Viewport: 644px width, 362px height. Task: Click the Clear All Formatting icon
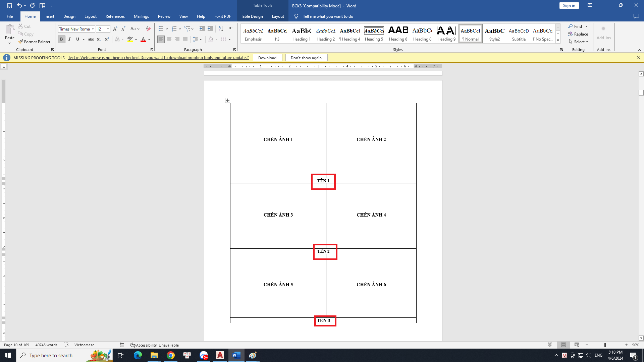pyautogui.click(x=148, y=29)
